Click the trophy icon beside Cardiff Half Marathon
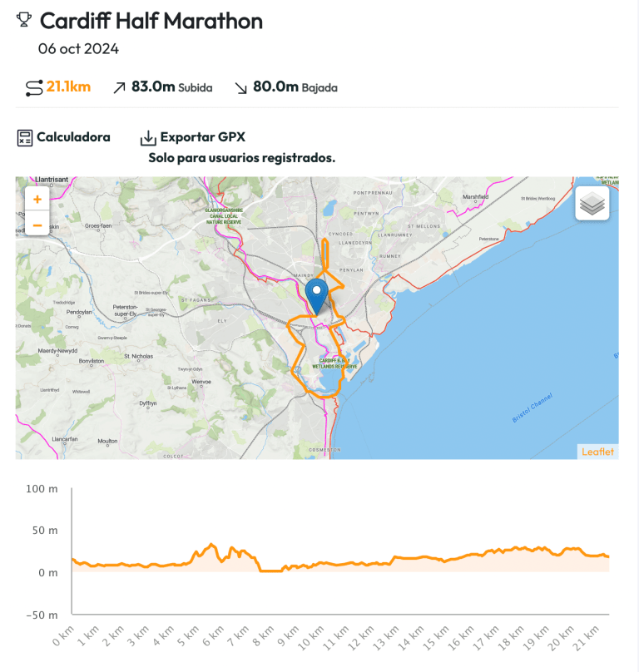The height and width of the screenshot is (672, 639). point(24,20)
